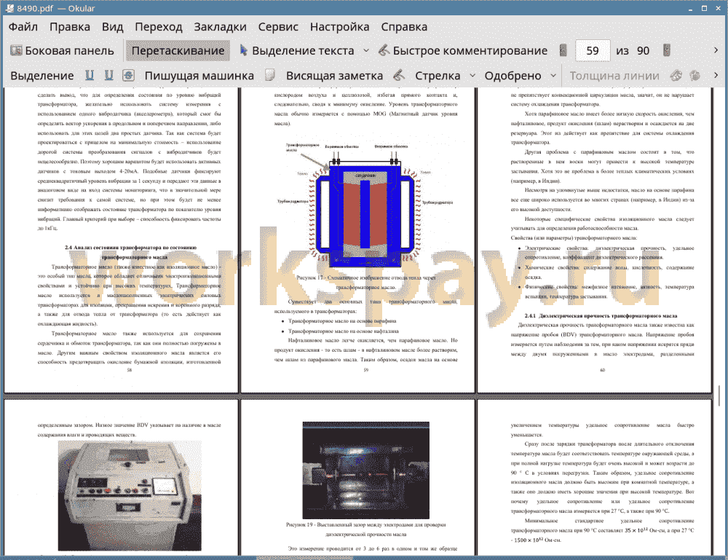Go to the next page after 'из 90'
Screen dimensions: 728x560
pos(667,50)
